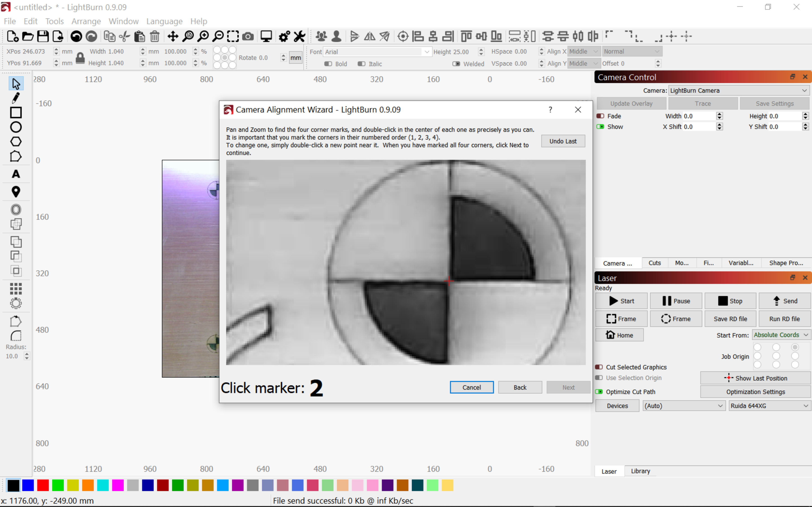This screenshot has width=812, height=507.
Task: Select the Create Text tool
Action: (15, 174)
